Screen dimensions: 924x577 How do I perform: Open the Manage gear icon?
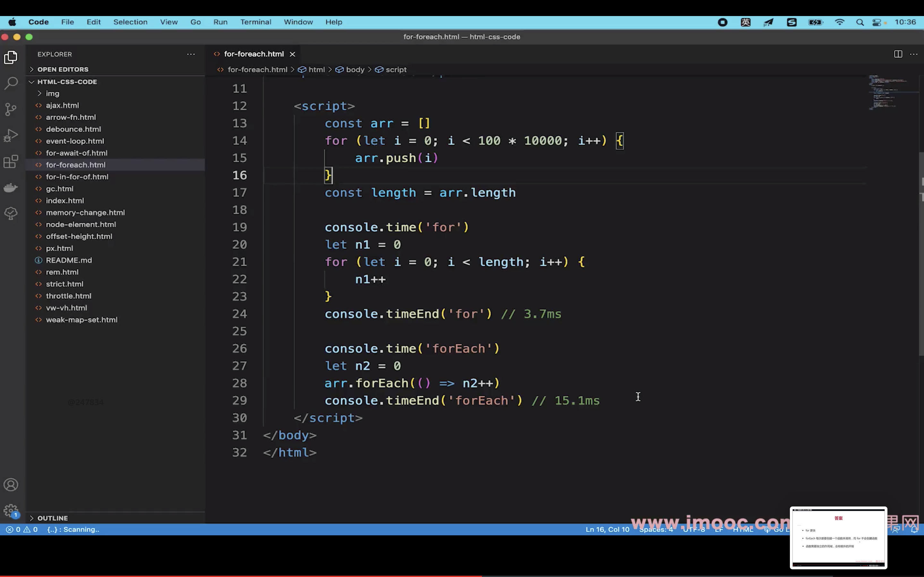click(x=11, y=510)
